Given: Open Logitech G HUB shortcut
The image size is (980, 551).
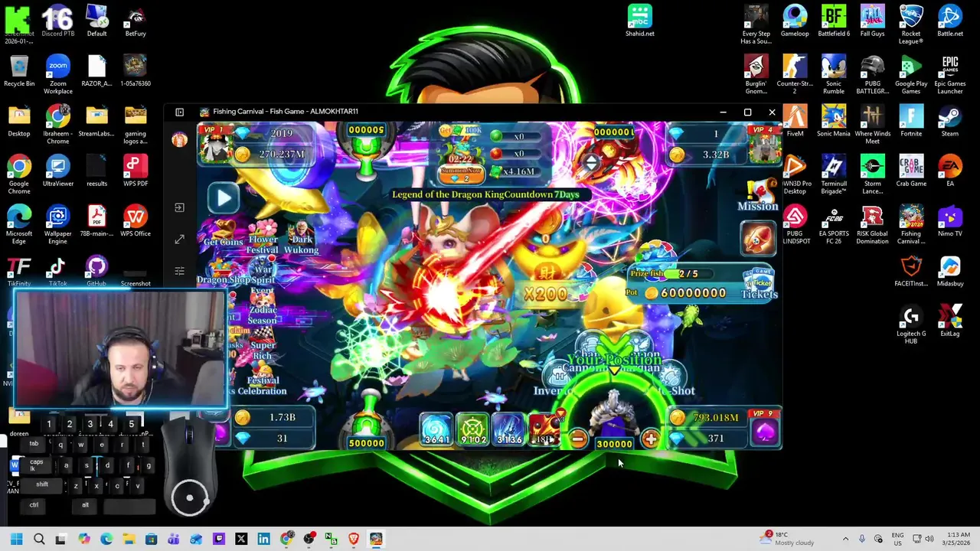Looking at the screenshot, I should click(x=911, y=324).
